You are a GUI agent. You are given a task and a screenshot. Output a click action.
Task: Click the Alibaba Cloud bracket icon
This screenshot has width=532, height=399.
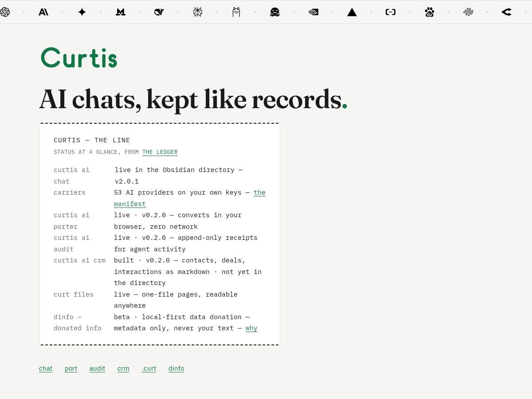pos(391,12)
